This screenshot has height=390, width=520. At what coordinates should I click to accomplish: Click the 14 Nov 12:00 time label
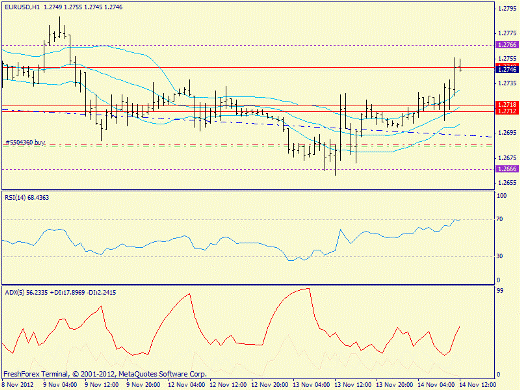[x=477, y=385]
